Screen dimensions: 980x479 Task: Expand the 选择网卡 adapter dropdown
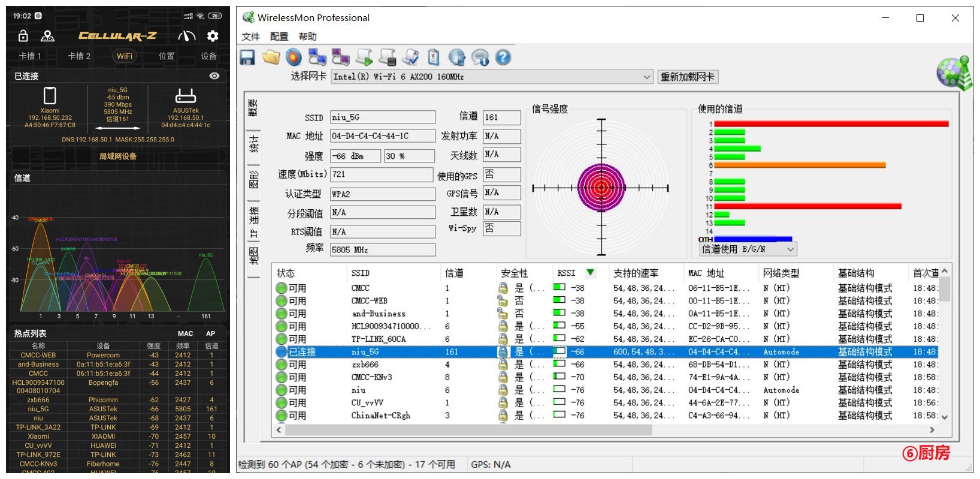tap(646, 77)
